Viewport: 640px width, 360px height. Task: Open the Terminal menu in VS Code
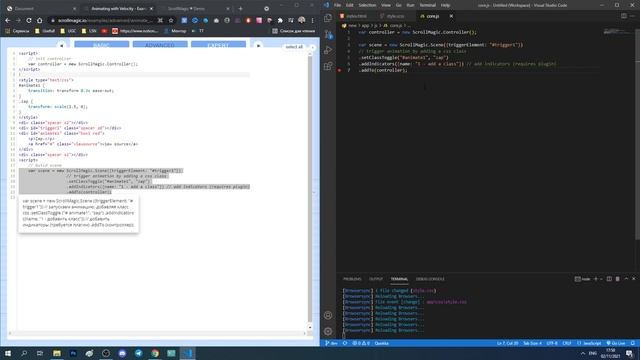[x=427, y=5]
